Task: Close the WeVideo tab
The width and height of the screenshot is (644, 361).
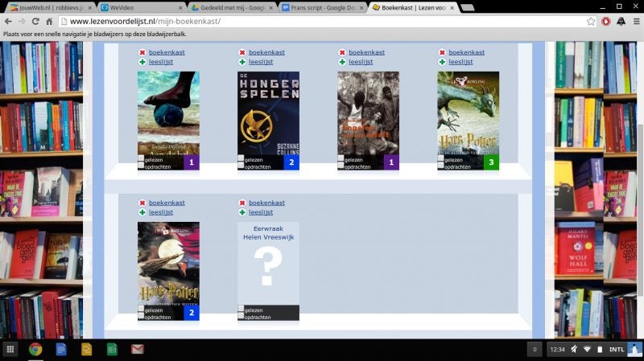Action: click(180, 8)
